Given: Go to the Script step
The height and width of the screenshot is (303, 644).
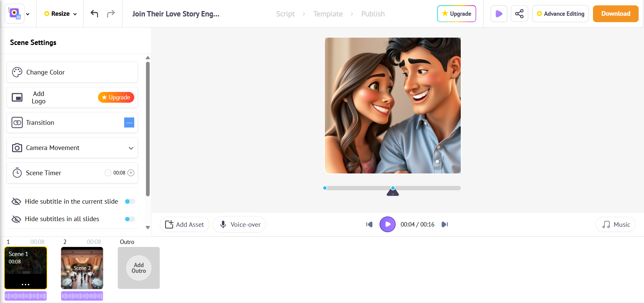Looking at the screenshot, I should pos(285,14).
